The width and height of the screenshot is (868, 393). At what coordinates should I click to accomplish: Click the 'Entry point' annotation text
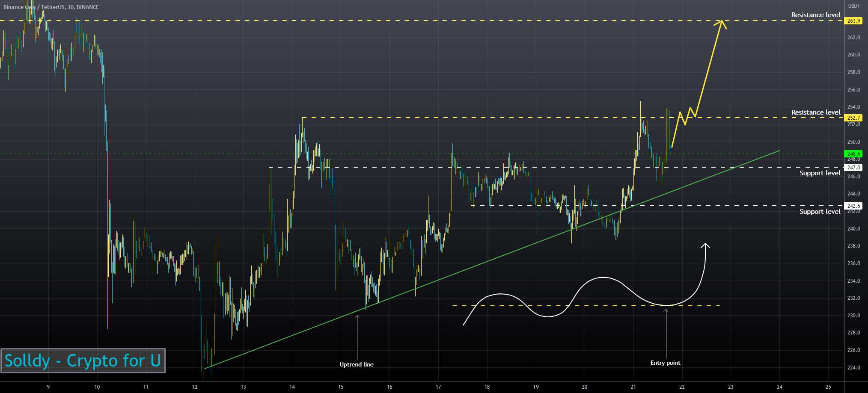pyautogui.click(x=665, y=363)
